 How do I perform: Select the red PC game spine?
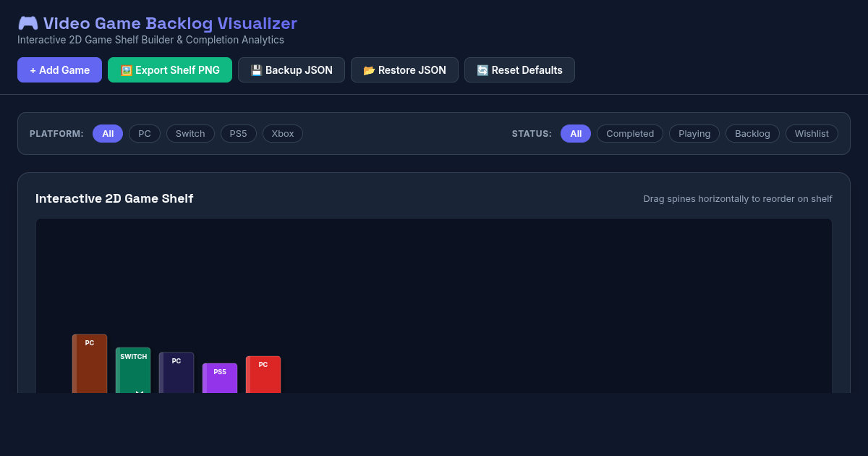pyautogui.click(x=263, y=375)
